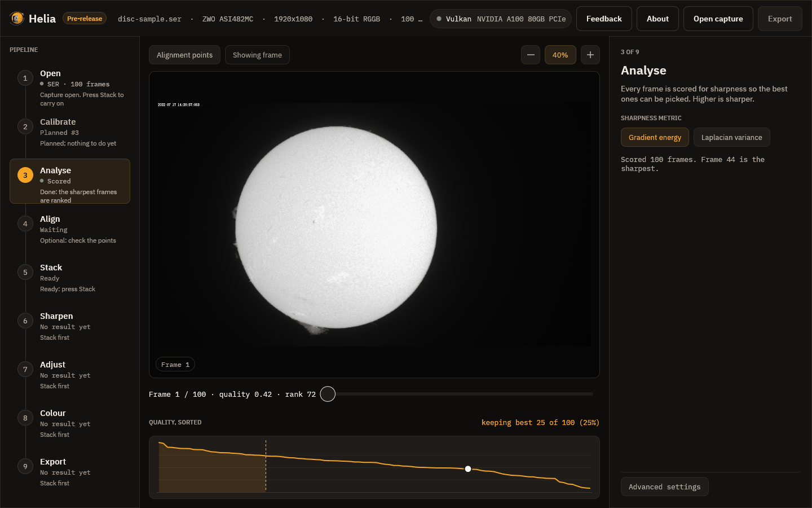Click the frame scrubber slider handle
The height and width of the screenshot is (508, 812).
pos(328,394)
